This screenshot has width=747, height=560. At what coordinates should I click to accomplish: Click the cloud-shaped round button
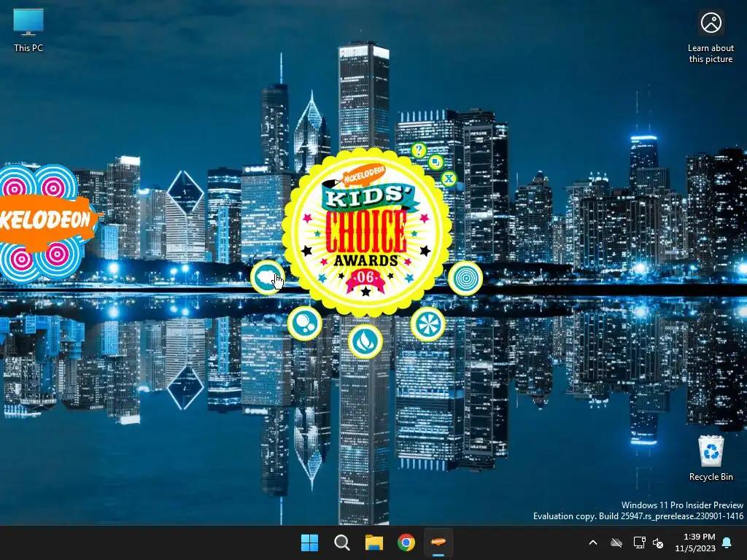tap(268, 278)
